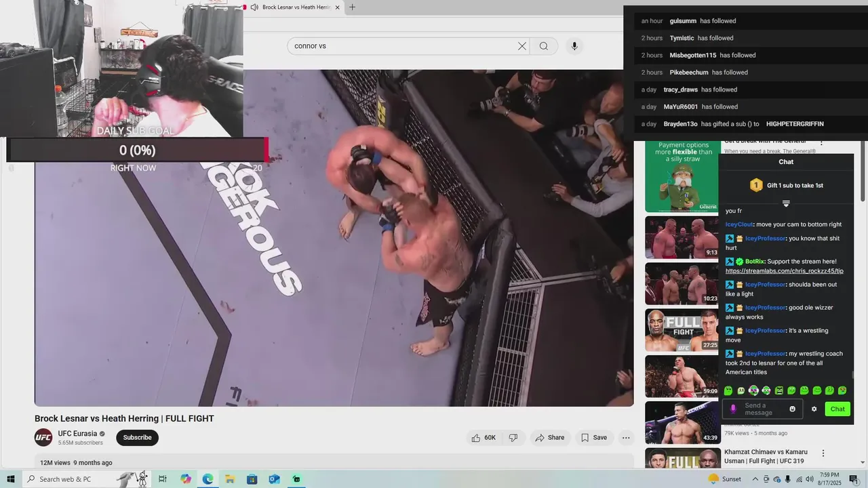Viewport: 868px width, 488px height.
Task: Click the Send a message chat field
Action: click(x=762, y=409)
